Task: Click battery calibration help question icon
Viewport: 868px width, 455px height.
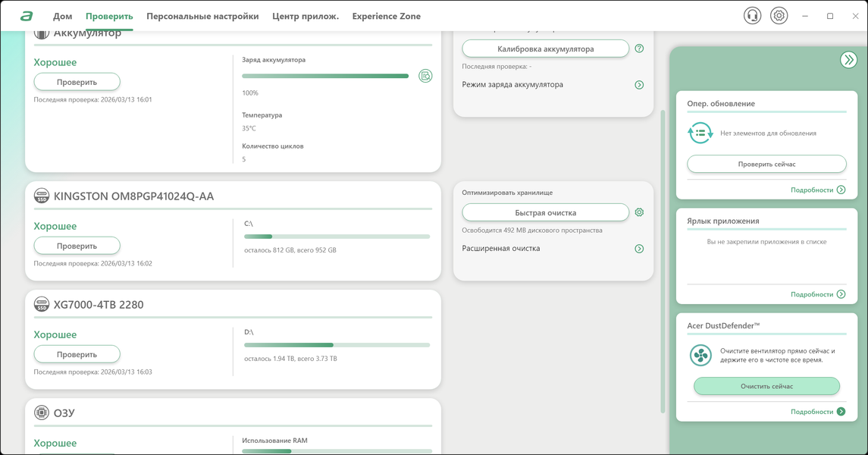Action: pos(639,49)
